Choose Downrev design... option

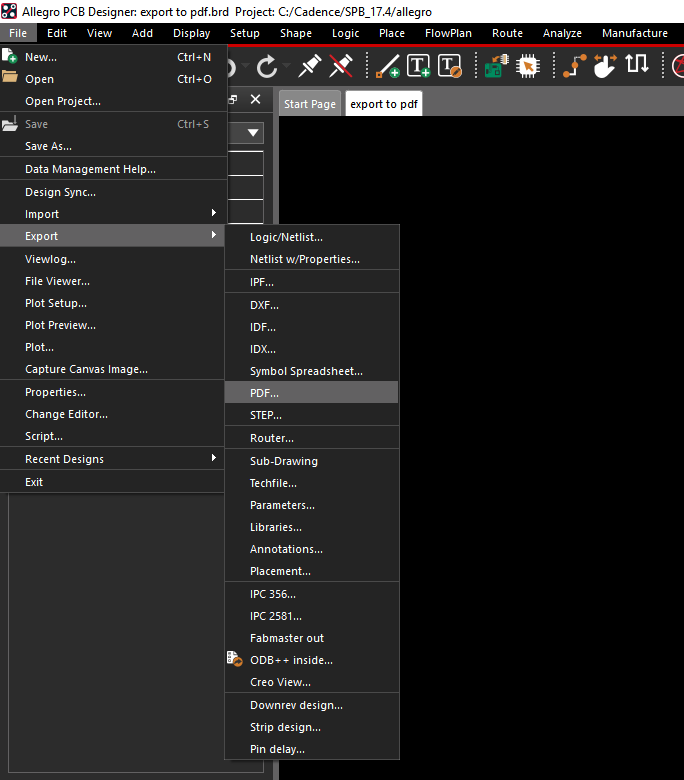tap(311, 704)
